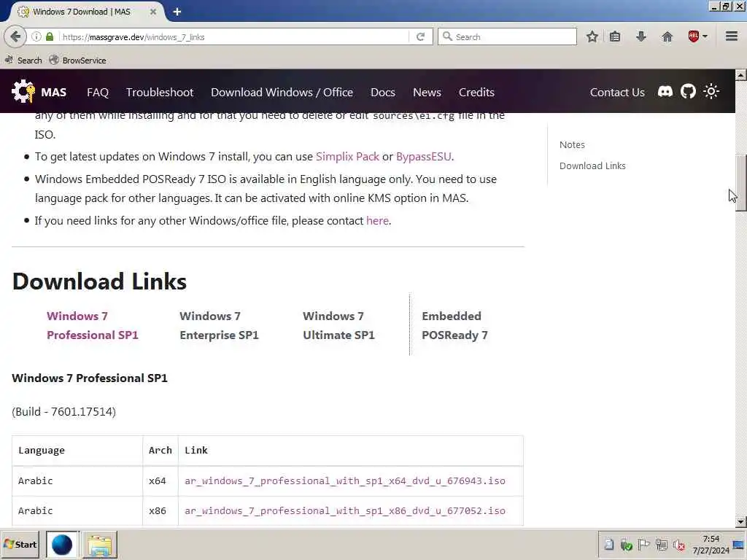The width and height of the screenshot is (747, 560).
Task: Reload the page with the refresh icon
Action: click(421, 36)
